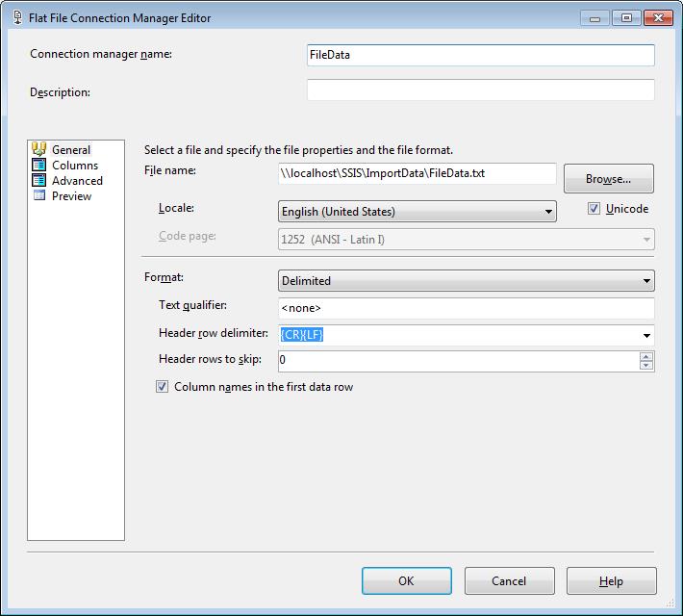The width and height of the screenshot is (683, 616).
Task: Switch to the Advanced page label
Action: (x=77, y=181)
